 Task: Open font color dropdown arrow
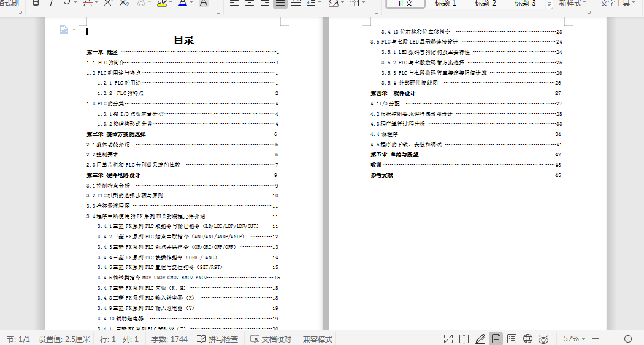(x=191, y=3)
